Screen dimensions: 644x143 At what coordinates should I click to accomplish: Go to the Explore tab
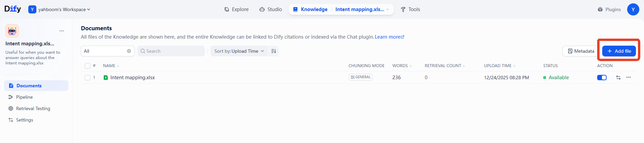pos(236,9)
